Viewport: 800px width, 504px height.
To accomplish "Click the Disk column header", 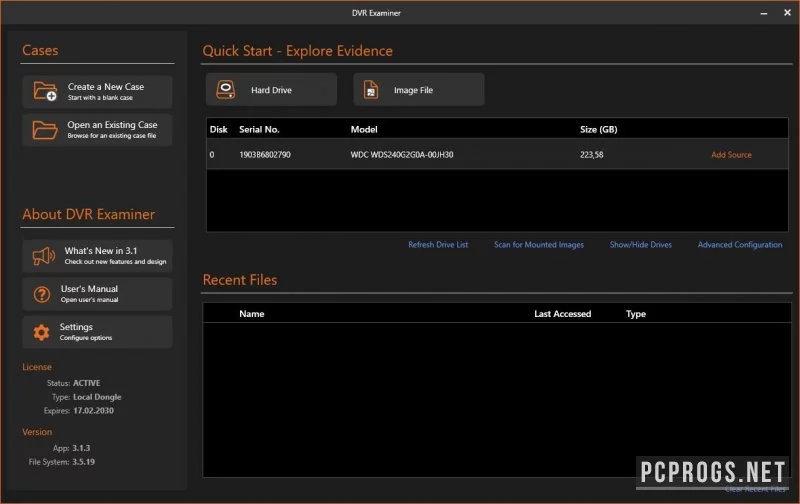I will tap(218, 130).
